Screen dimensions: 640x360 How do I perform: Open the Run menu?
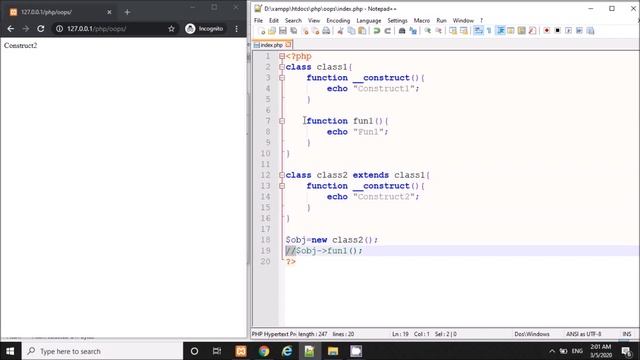point(441,20)
